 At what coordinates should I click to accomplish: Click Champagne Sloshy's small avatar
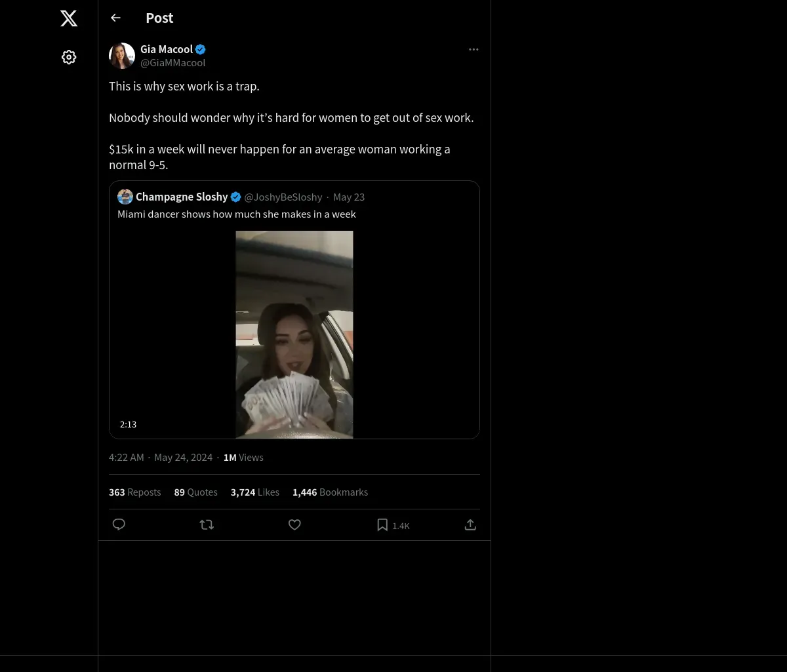[125, 197]
